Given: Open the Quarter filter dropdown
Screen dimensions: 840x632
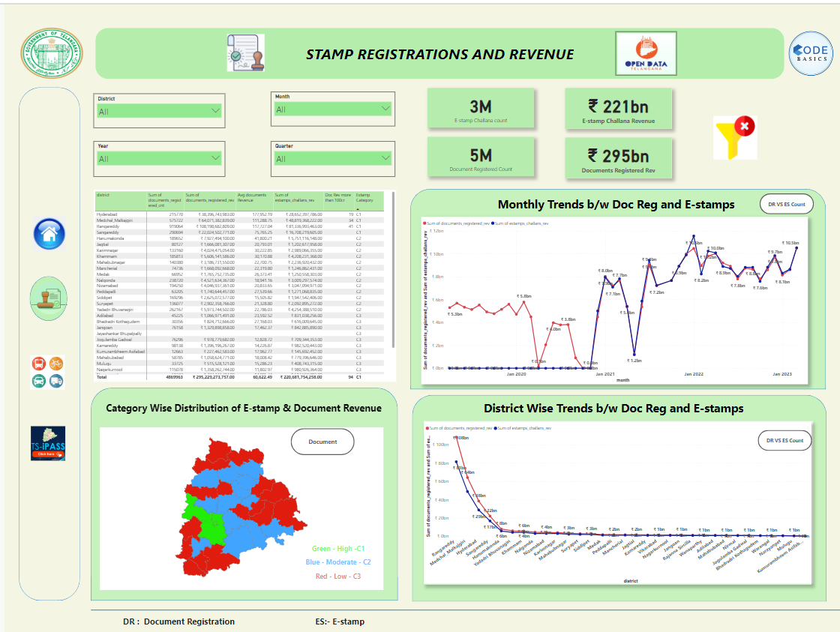Looking at the screenshot, I should (x=331, y=160).
